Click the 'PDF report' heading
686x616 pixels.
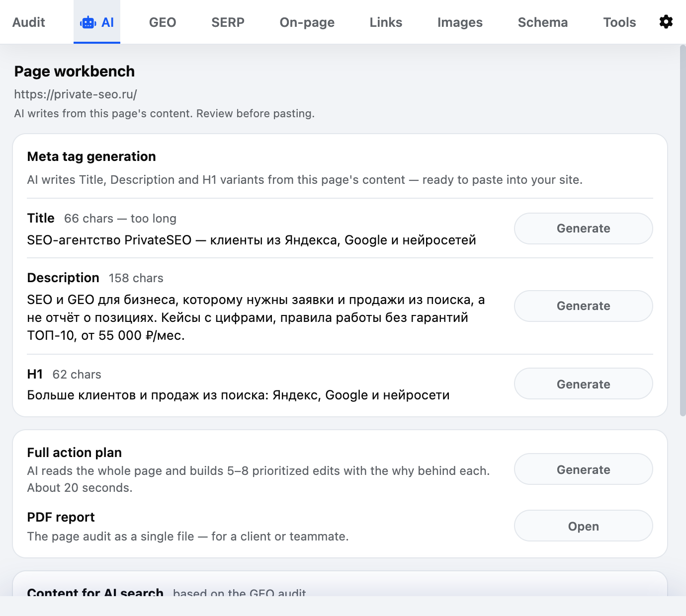61,517
